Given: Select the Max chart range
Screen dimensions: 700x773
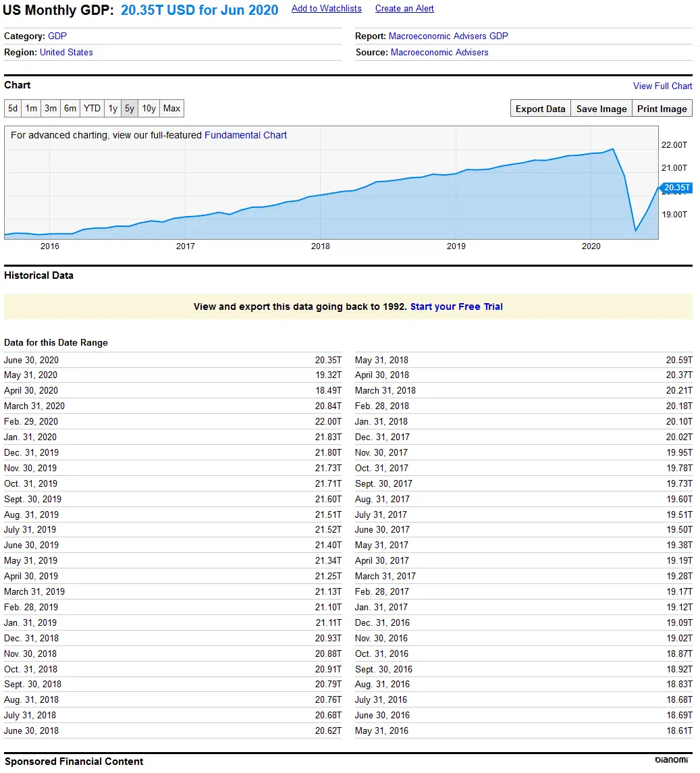Looking at the screenshot, I should pos(172,109).
